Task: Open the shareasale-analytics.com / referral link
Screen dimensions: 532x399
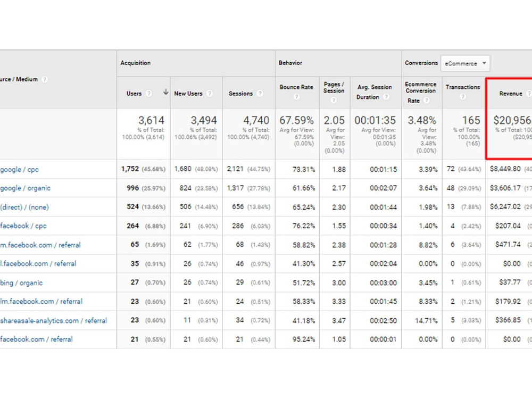Action: (54, 321)
